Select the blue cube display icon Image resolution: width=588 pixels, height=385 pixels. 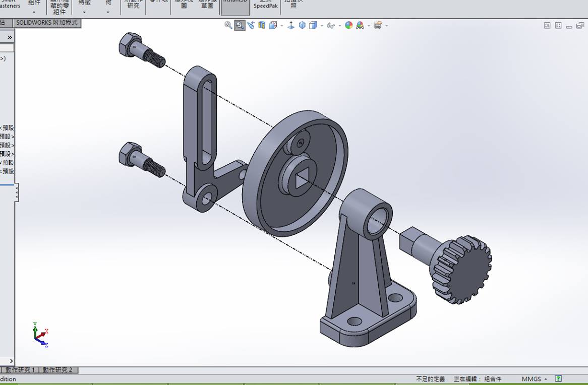[x=302, y=25]
